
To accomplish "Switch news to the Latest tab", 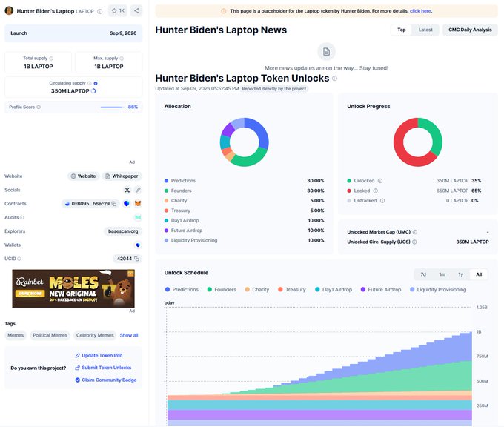I will [425, 30].
